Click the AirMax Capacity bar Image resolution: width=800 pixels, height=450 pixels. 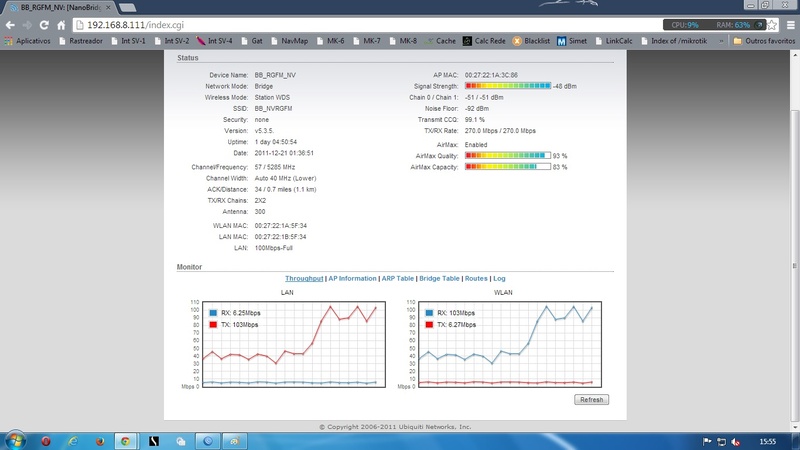click(x=508, y=167)
